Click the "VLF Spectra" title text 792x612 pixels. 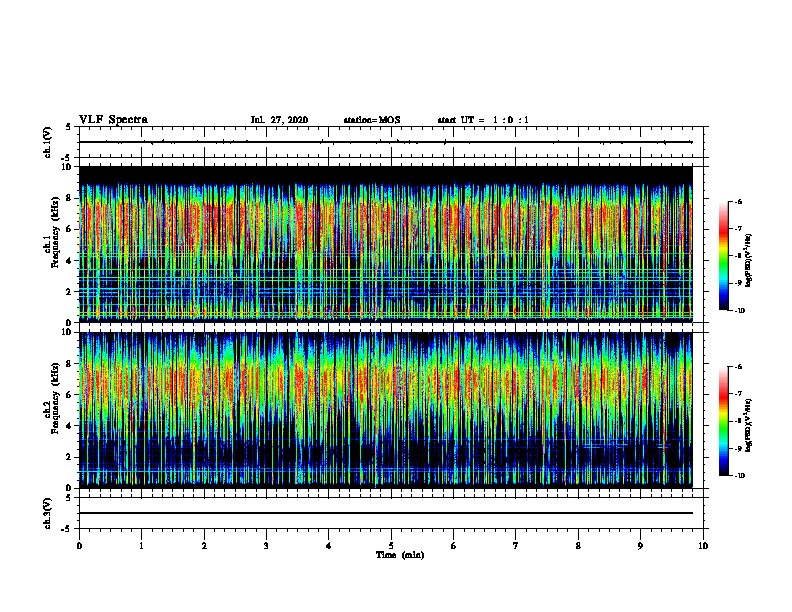tap(113, 120)
